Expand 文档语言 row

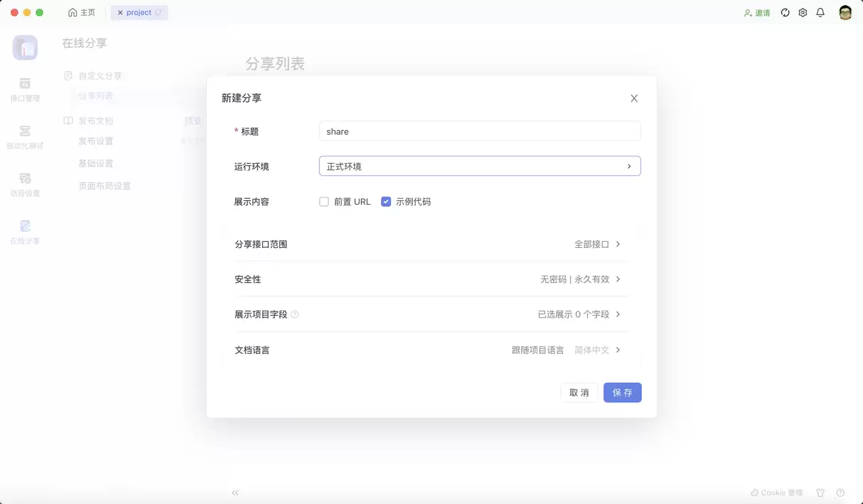431,350
